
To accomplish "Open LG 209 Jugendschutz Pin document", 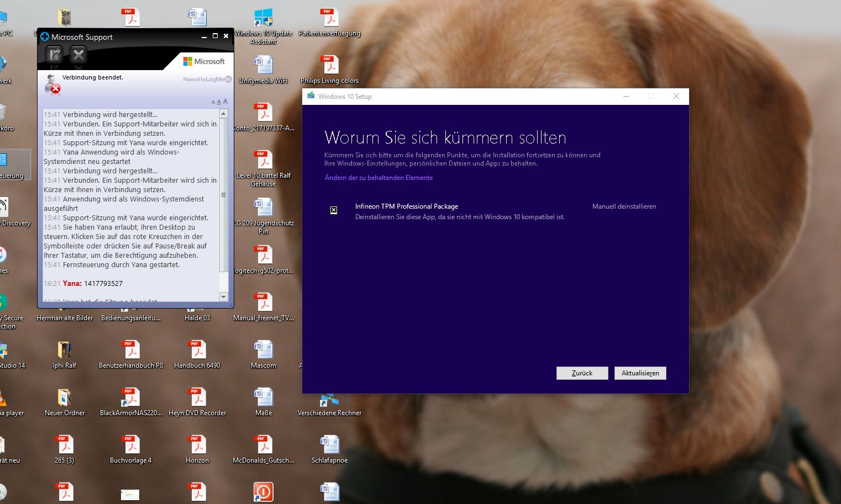I will pos(264,216).
